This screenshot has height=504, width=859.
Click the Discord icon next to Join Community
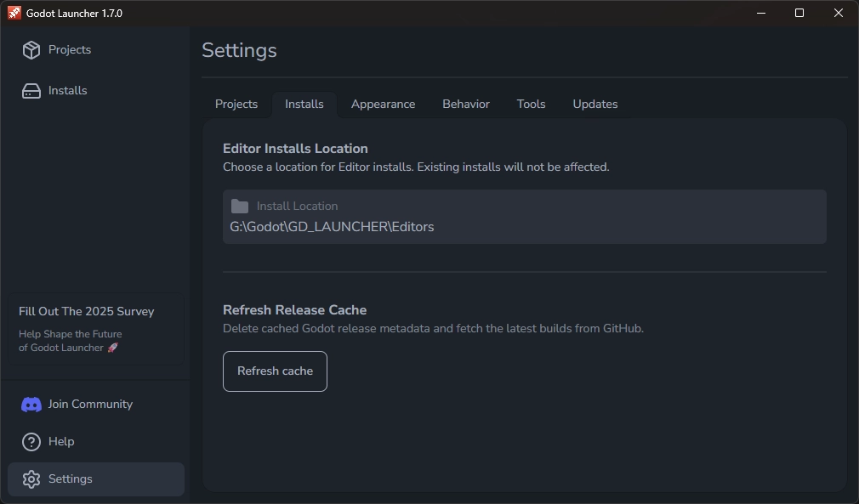[x=31, y=404]
